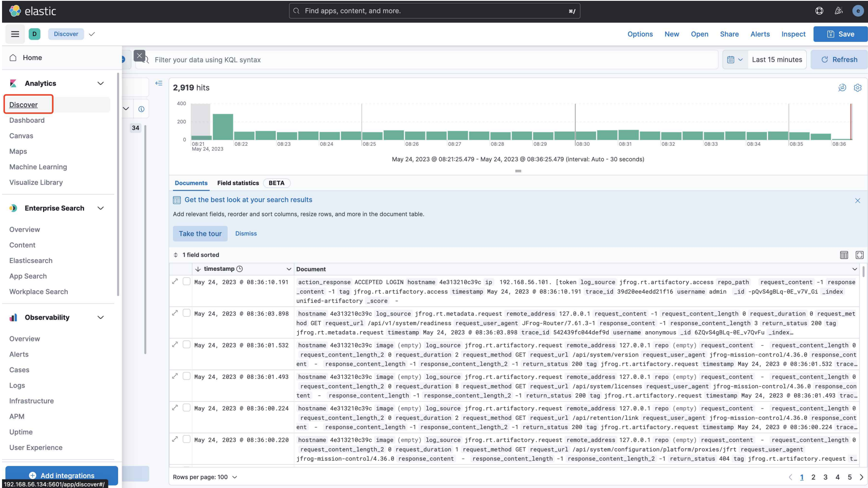Click New in the top menu

(672, 34)
